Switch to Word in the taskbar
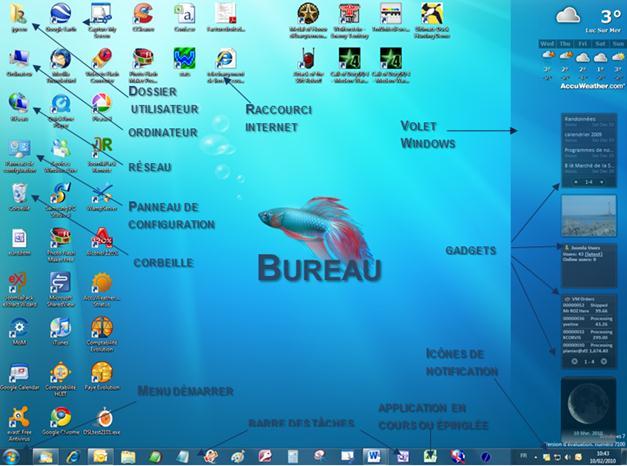The width and height of the screenshot is (627, 466). coord(373,456)
